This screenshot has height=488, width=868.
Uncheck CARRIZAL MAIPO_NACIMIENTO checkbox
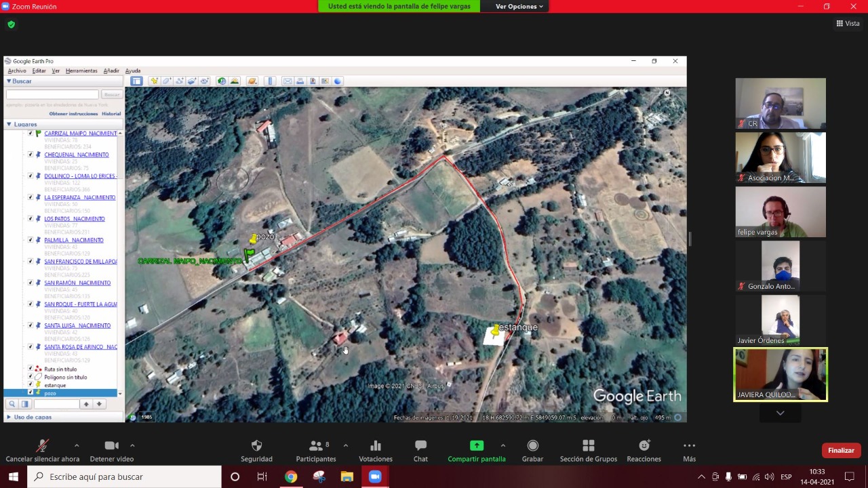tap(31, 134)
